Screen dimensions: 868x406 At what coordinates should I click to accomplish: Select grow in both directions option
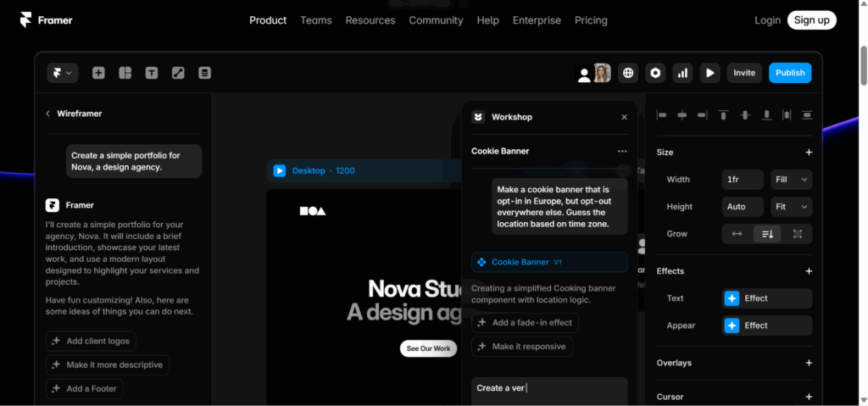(x=797, y=234)
